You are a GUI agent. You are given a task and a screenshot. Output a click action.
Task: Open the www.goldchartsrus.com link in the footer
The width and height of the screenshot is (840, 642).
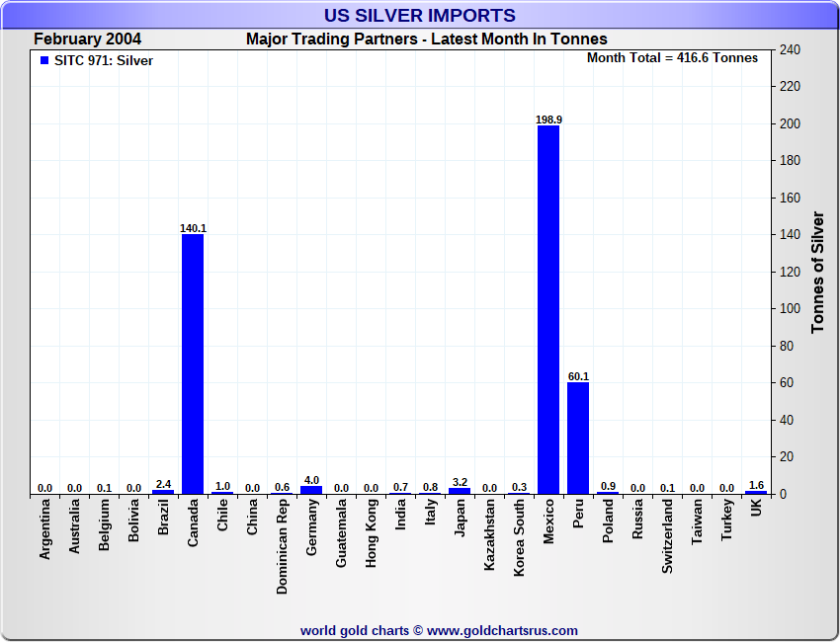click(x=502, y=630)
